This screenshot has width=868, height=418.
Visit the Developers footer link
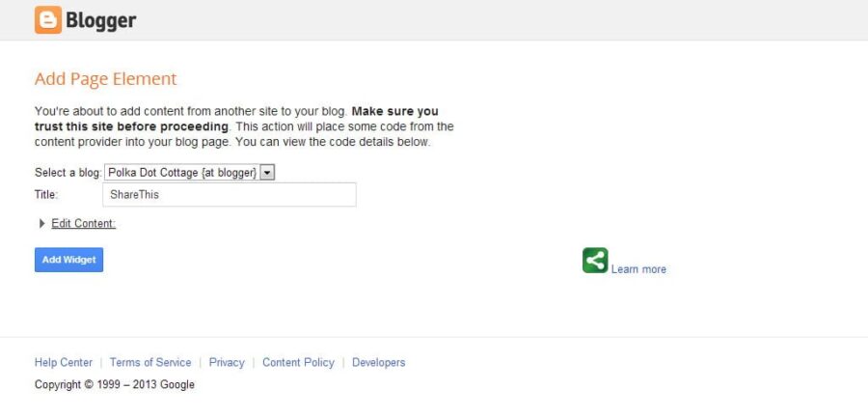coord(378,363)
